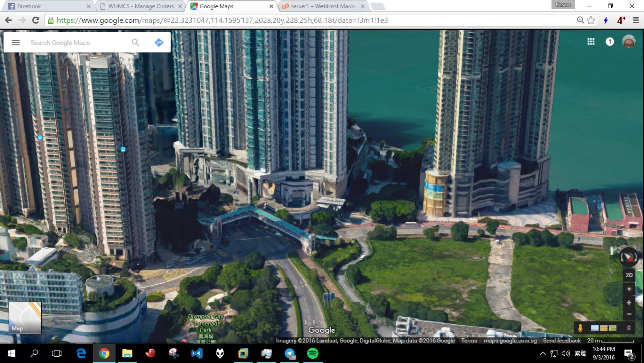Screen dimensions: 644x363
Task: Zoom in using the plus button
Action: click(629, 303)
